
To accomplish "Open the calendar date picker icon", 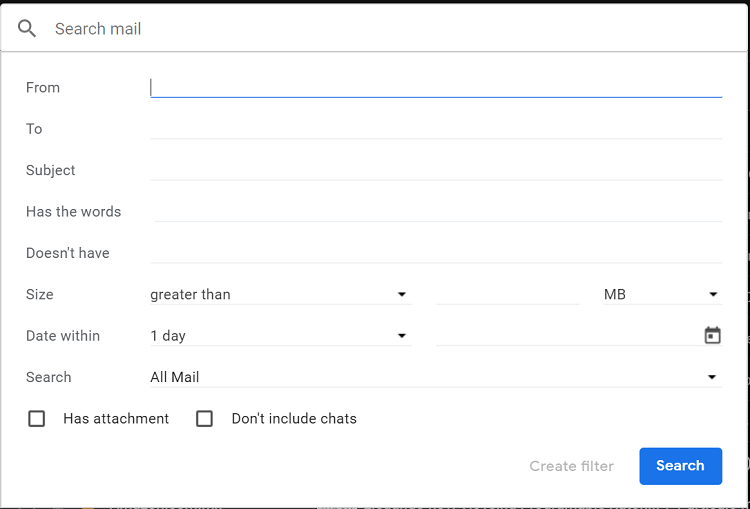I will coord(712,336).
